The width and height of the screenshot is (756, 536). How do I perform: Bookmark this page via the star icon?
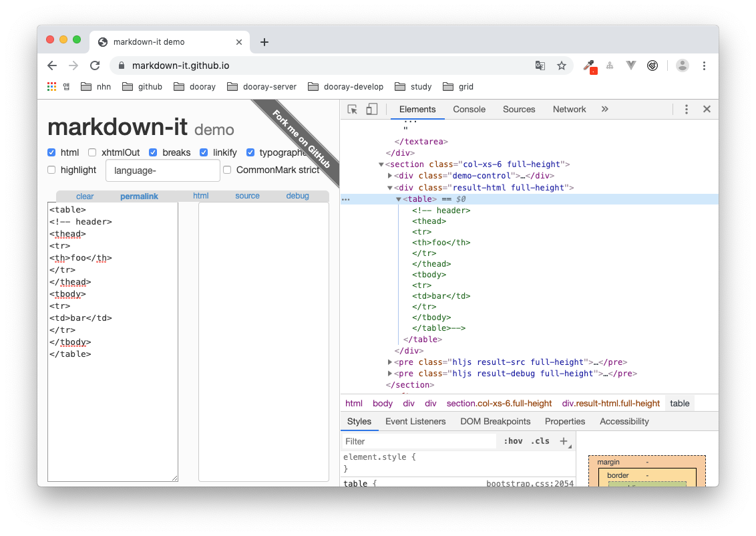[x=562, y=65]
